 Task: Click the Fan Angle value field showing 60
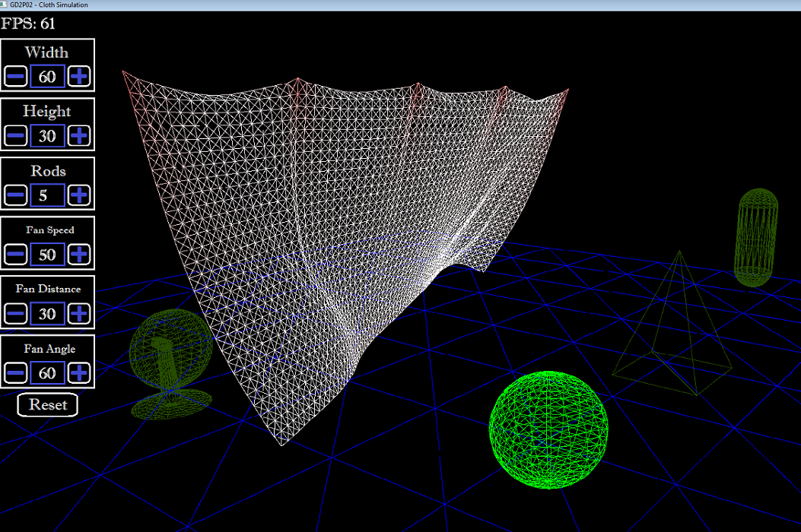click(47, 373)
